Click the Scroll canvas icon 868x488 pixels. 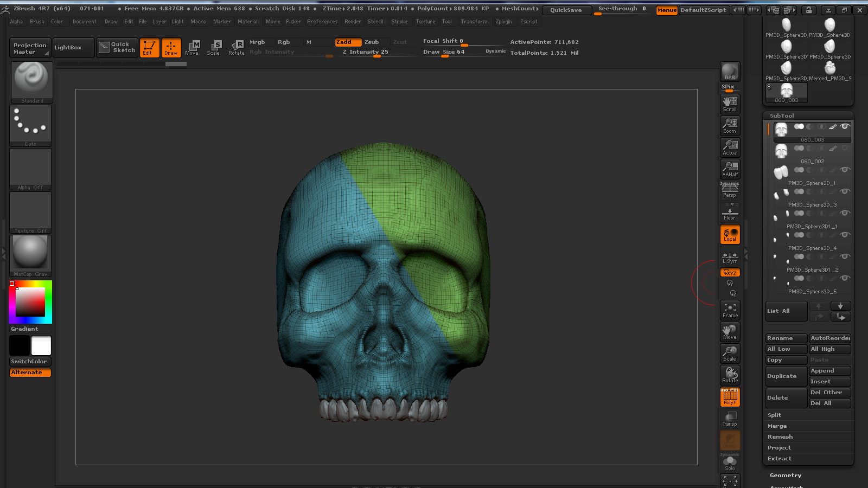coord(730,104)
